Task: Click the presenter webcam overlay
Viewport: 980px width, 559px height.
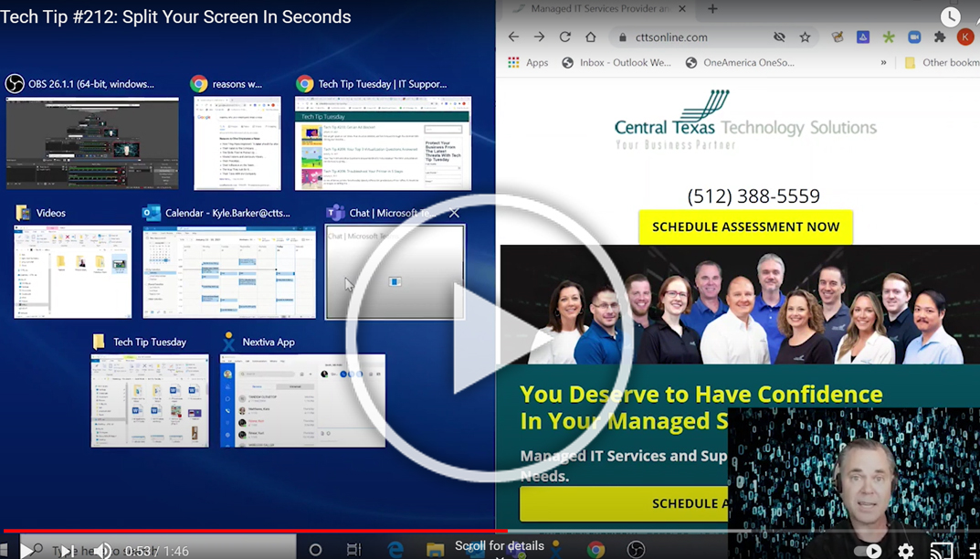Action: (854, 483)
